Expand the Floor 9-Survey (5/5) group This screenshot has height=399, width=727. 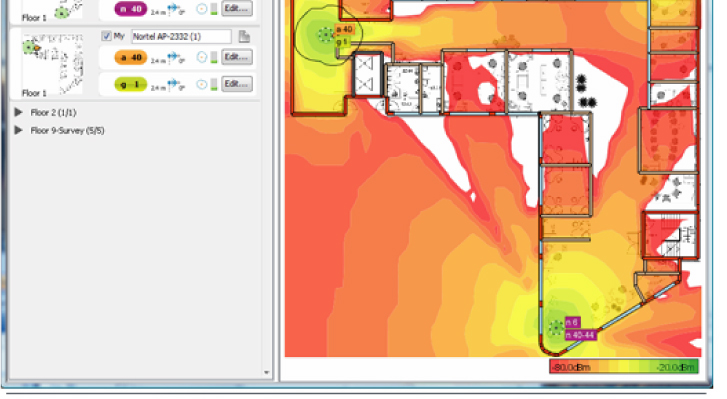click(x=19, y=130)
